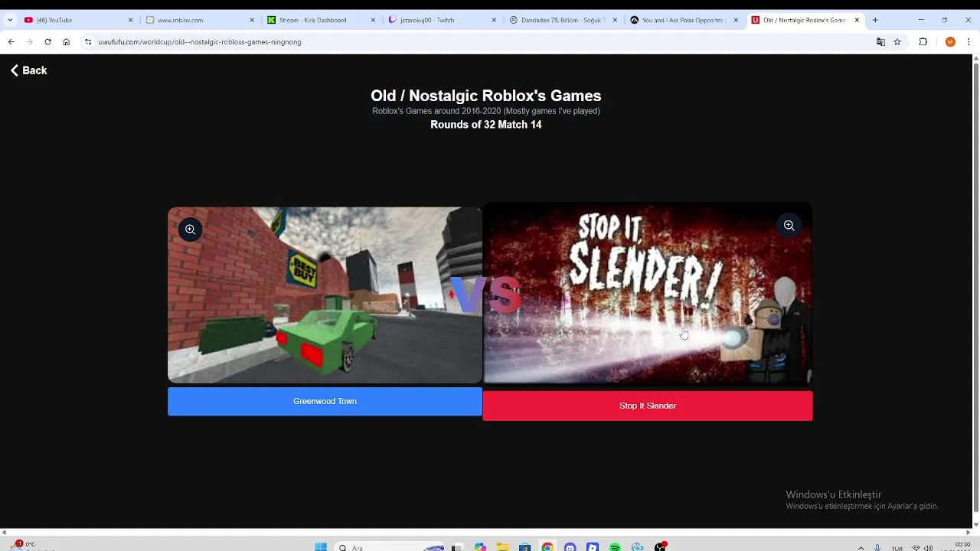Open Chrome from the taskbar
The width and height of the screenshot is (980, 551).
(547, 547)
